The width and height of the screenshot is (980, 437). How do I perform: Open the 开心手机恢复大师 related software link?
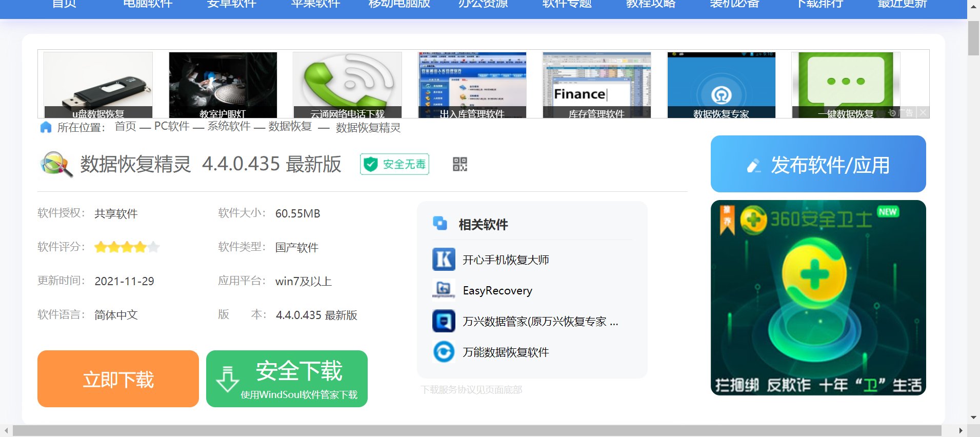(x=506, y=260)
